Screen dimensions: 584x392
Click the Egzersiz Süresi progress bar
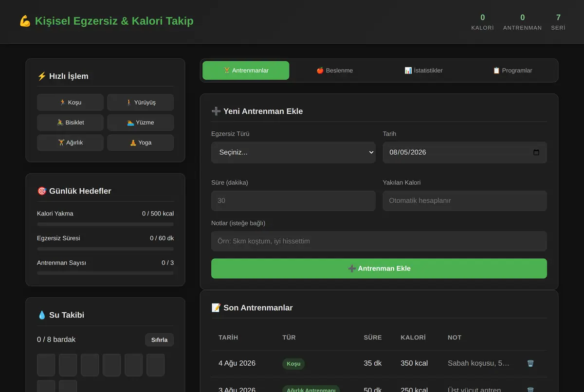105,249
